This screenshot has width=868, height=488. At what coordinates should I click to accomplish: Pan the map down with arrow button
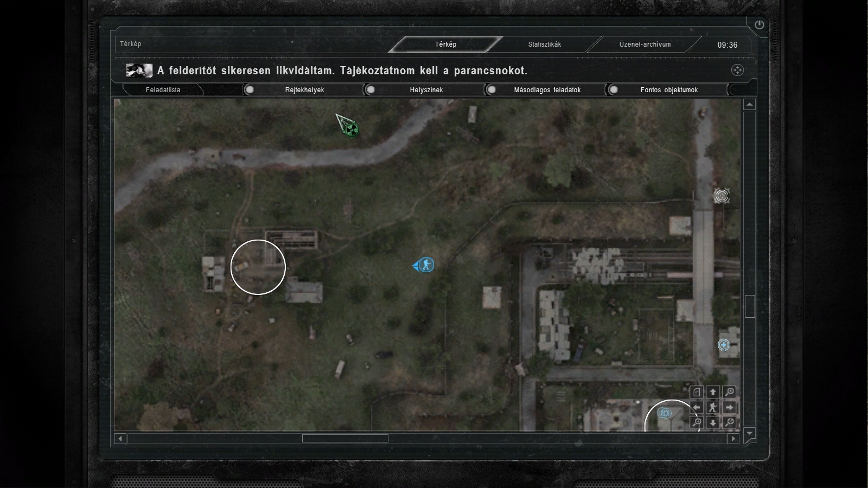click(713, 422)
